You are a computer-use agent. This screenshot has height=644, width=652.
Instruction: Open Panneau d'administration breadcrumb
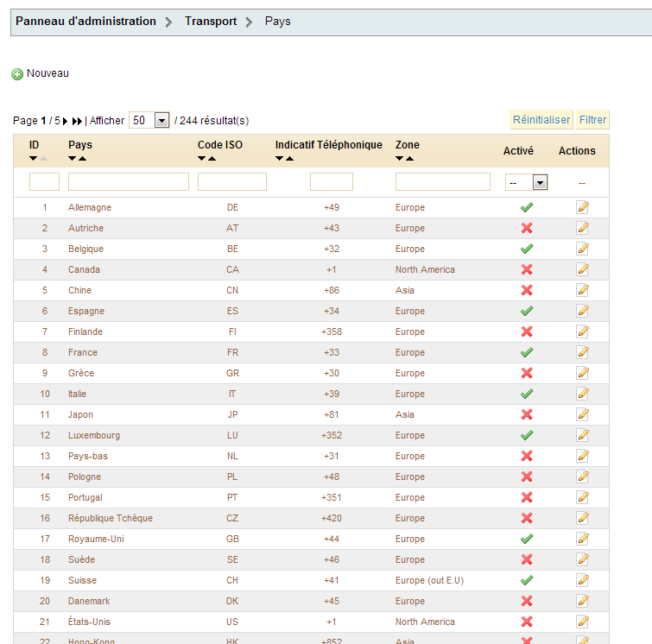pos(85,22)
